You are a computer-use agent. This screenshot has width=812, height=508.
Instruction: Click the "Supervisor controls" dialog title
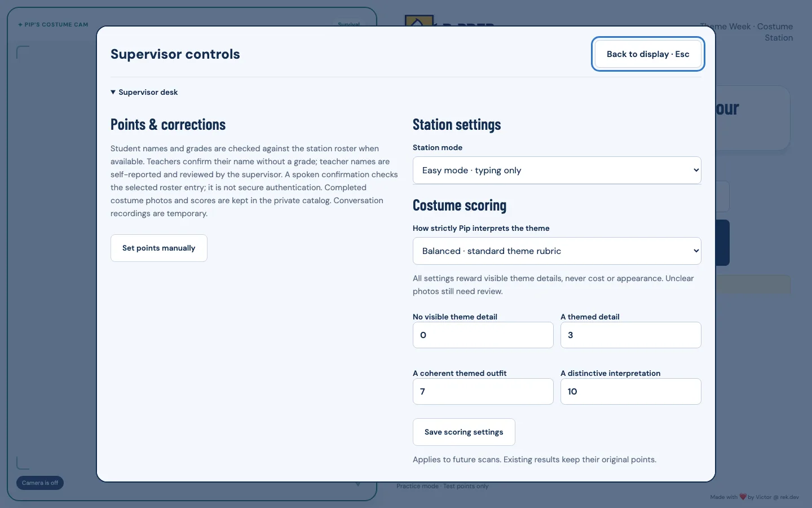pos(175,54)
